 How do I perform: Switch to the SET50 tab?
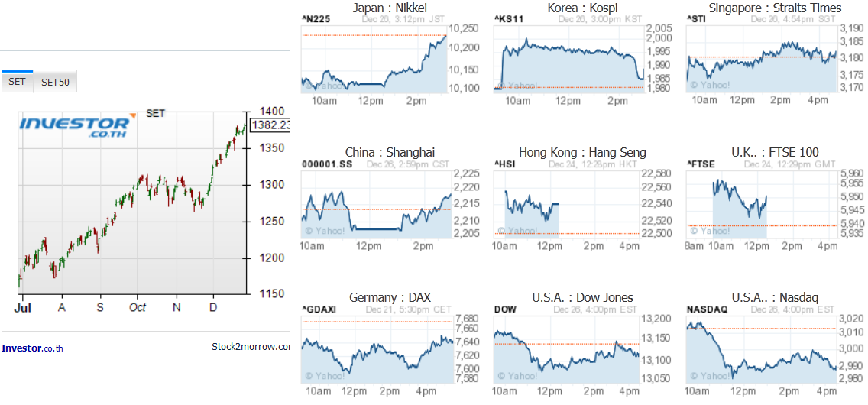point(55,83)
